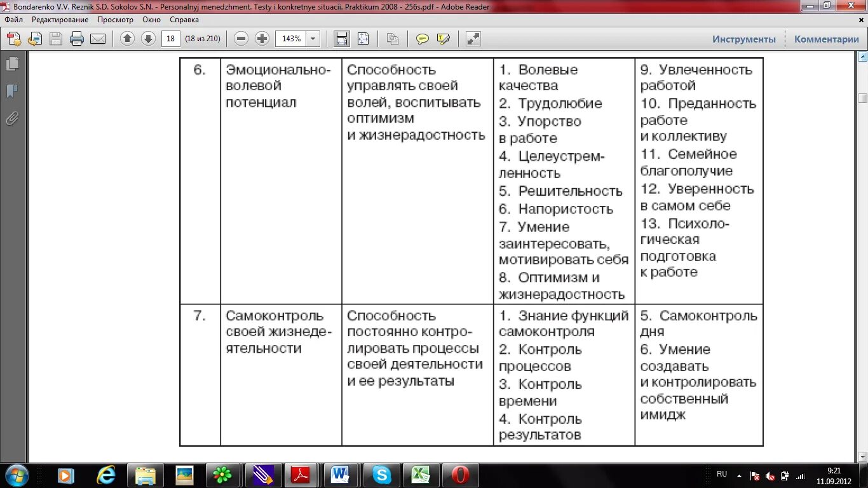The width and height of the screenshot is (868, 488).
Task: Click the grayed copy pages icon
Action: coord(393,39)
